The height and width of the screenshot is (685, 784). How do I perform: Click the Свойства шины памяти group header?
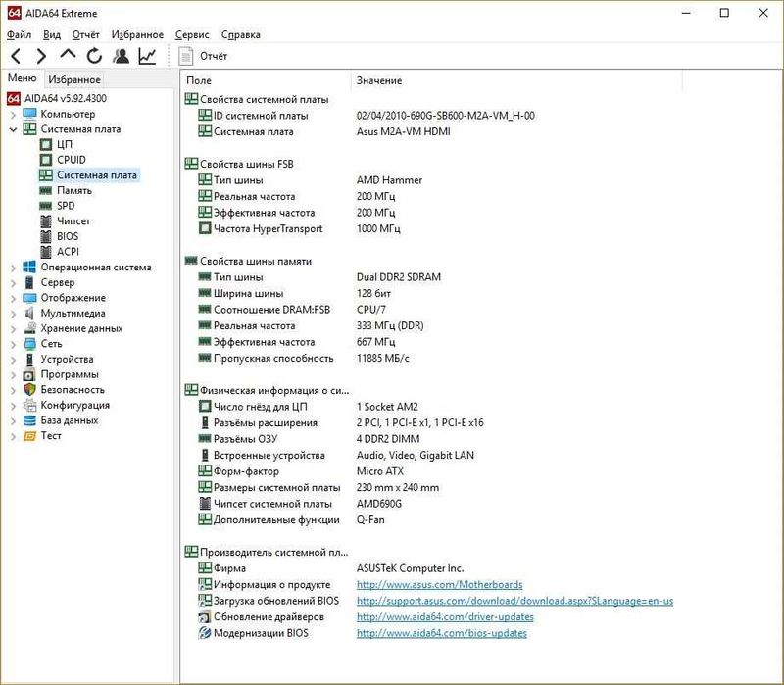(x=249, y=261)
